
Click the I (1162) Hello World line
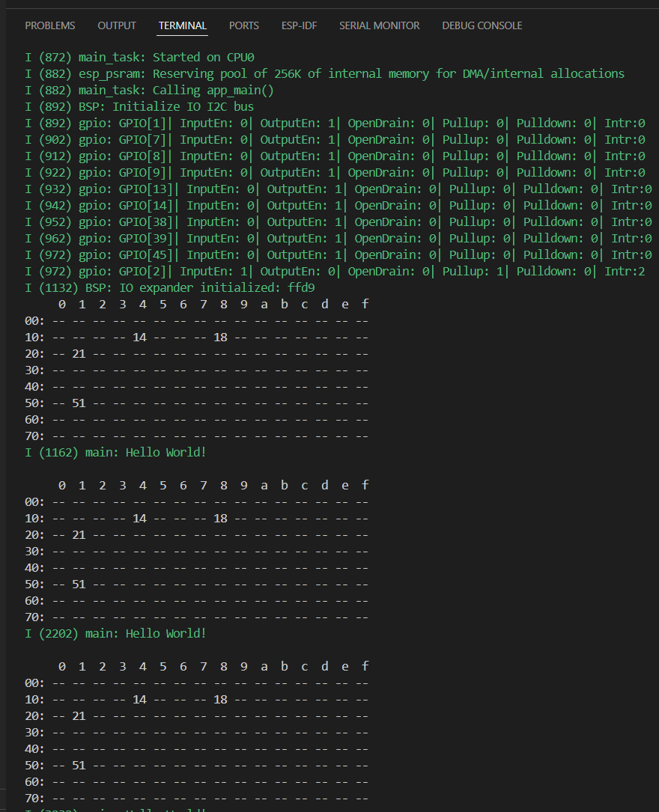click(x=115, y=453)
